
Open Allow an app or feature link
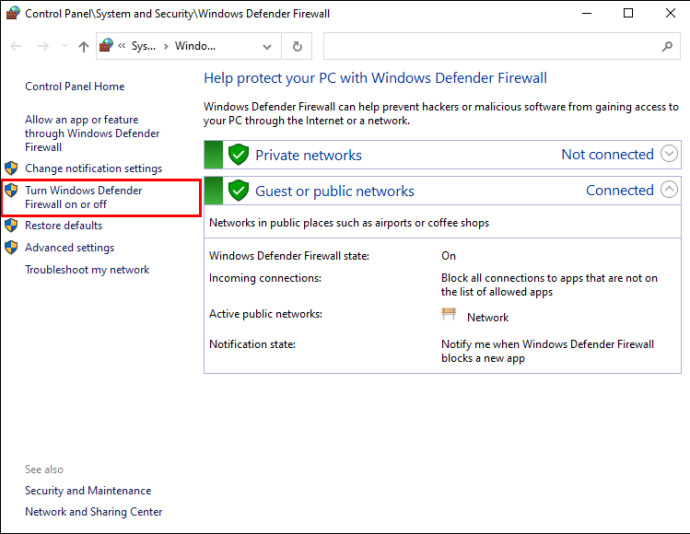pos(92,133)
